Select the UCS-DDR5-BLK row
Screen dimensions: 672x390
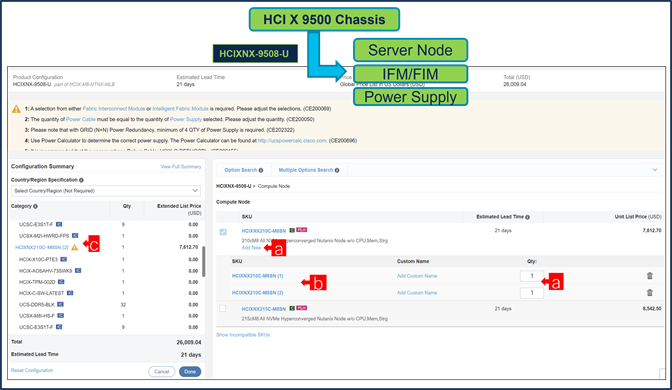(106, 305)
